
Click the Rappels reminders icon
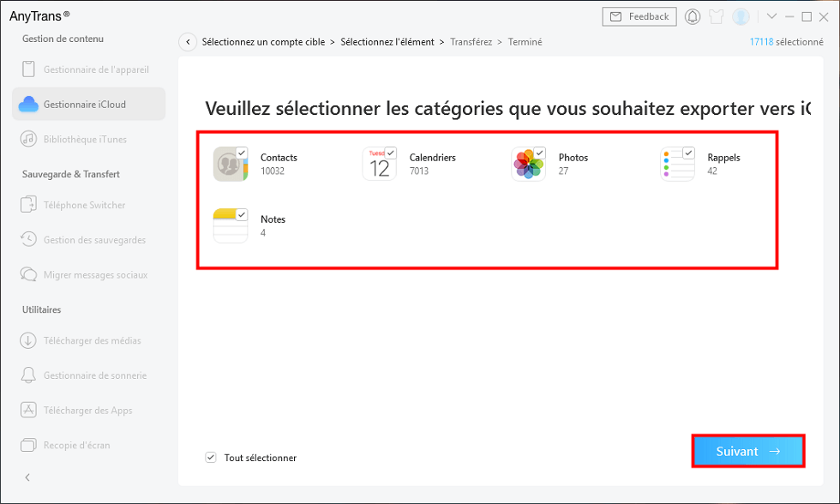677,164
